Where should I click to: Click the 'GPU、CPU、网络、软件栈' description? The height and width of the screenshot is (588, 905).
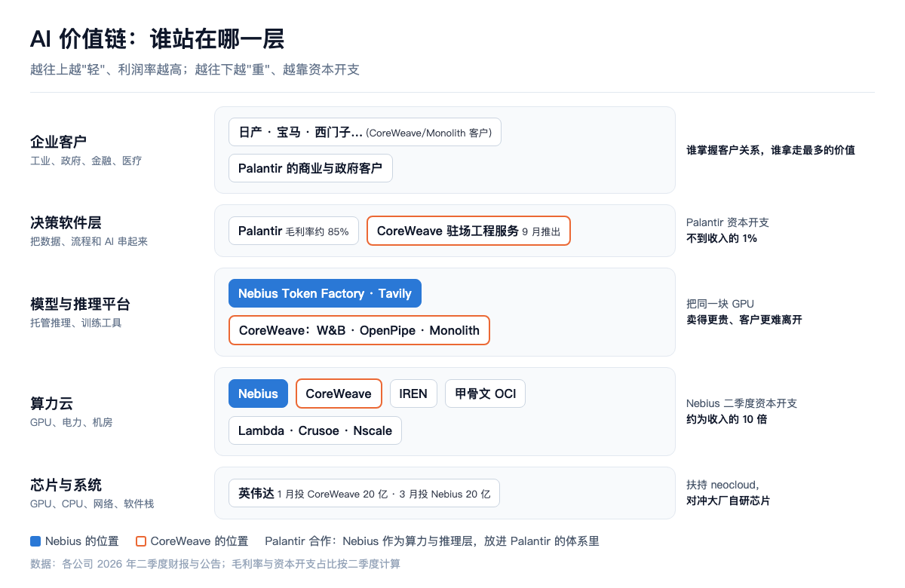92,504
